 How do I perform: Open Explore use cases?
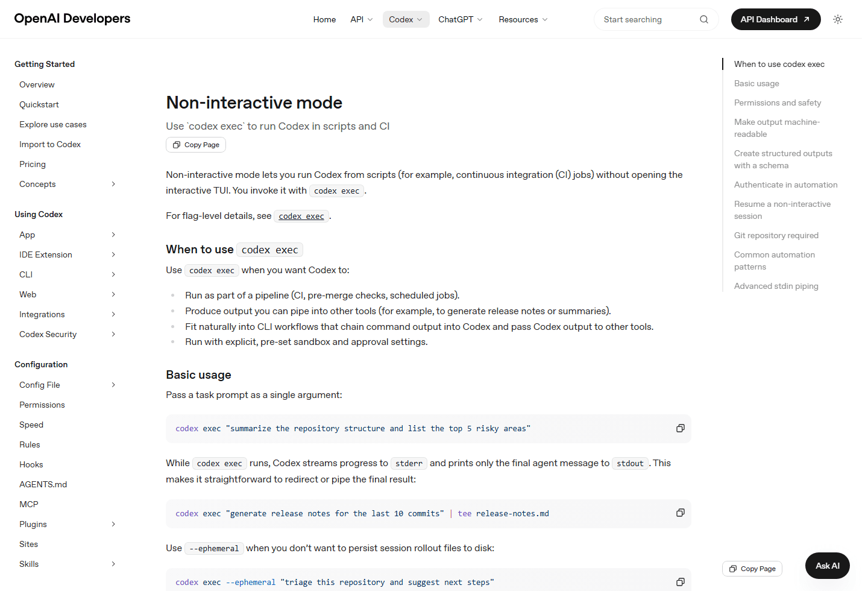(x=53, y=124)
